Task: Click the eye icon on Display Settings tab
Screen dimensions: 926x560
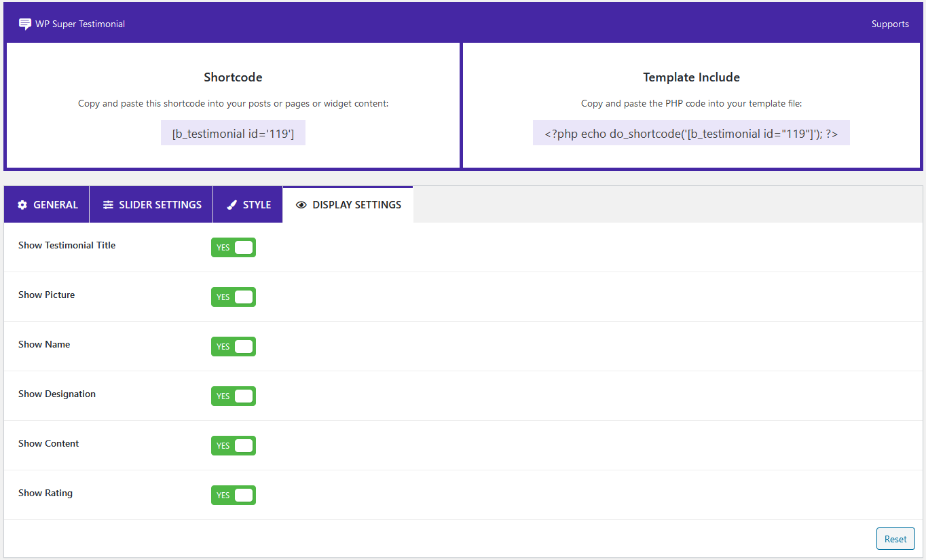Action: [x=301, y=205]
